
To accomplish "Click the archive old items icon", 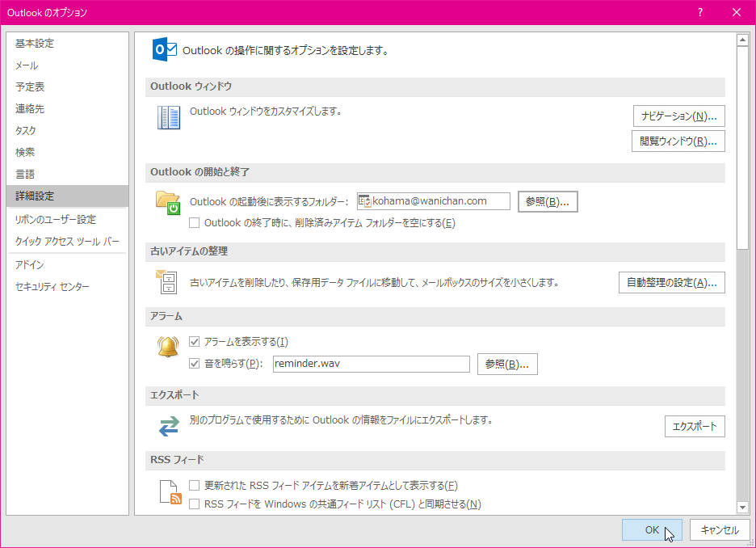I will tap(167, 282).
